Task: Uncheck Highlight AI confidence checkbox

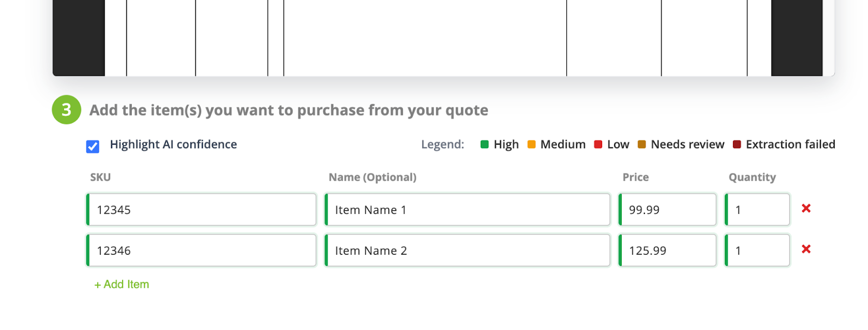Action: (93, 146)
